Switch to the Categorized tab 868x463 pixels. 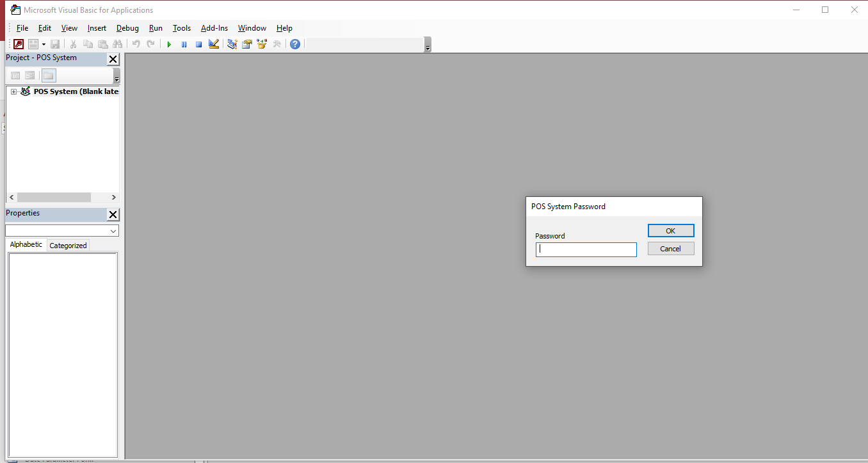[68, 246]
